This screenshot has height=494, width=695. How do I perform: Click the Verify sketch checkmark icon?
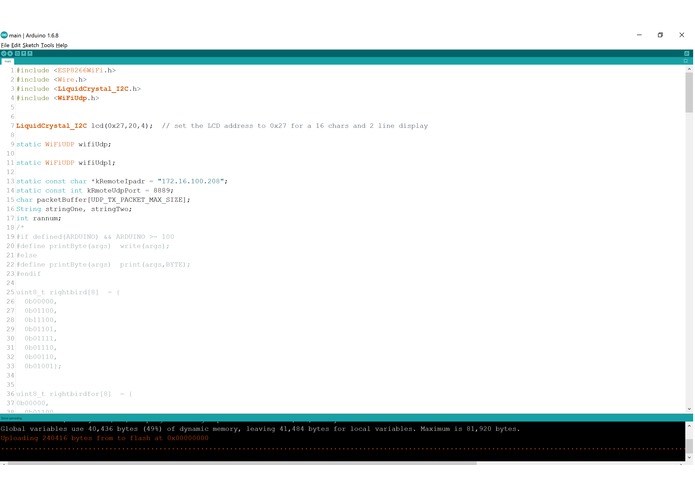pos(4,53)
